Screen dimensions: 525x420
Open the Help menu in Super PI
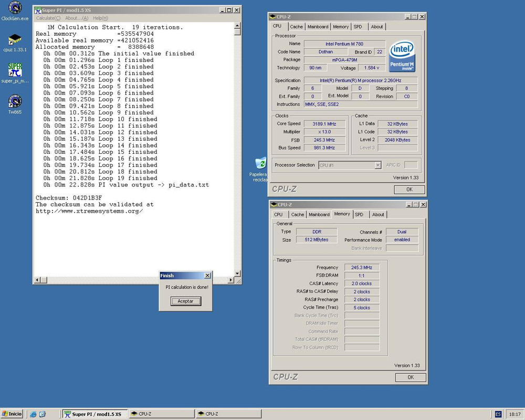[x=100, y=18]
